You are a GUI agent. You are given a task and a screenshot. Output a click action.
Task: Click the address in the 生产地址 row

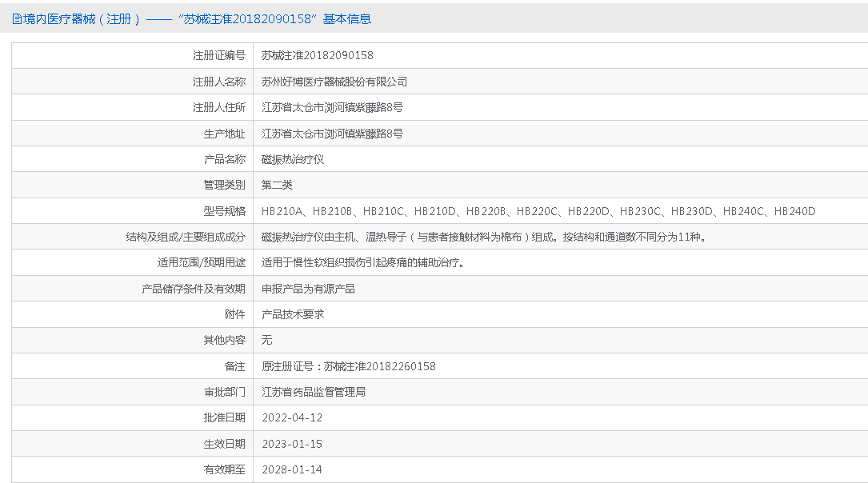[332, 134]
